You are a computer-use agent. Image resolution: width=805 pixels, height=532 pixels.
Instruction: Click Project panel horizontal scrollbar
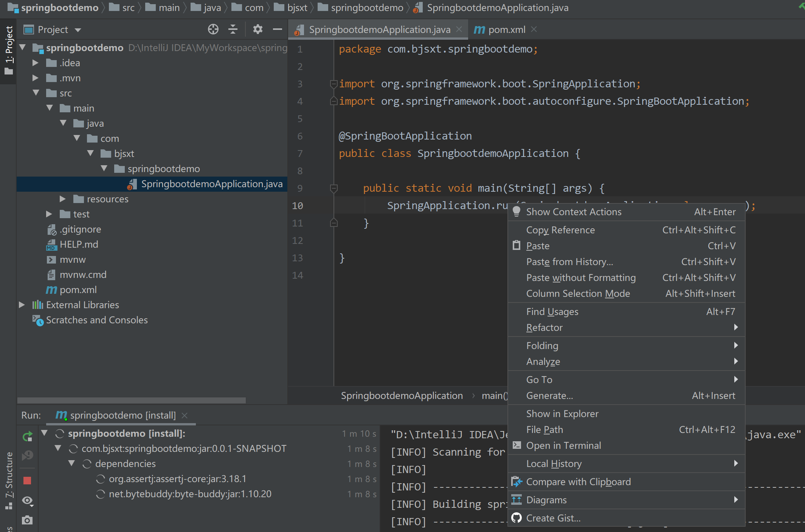point(132,400)
